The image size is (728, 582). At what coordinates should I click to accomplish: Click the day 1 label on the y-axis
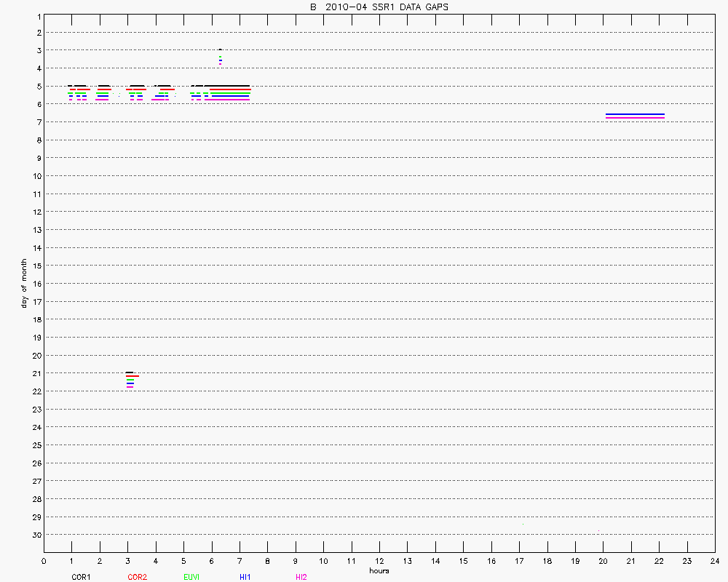(x=36, y=15)
